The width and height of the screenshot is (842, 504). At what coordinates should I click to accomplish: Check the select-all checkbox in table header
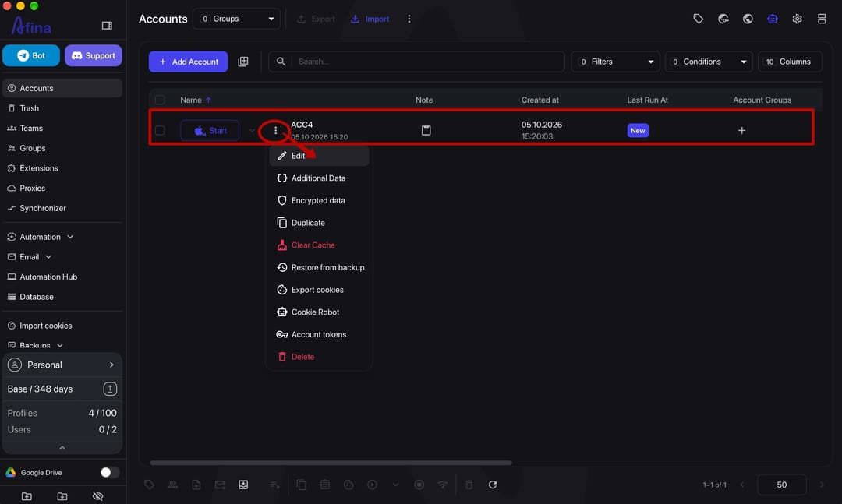click(x=160, y=100)
